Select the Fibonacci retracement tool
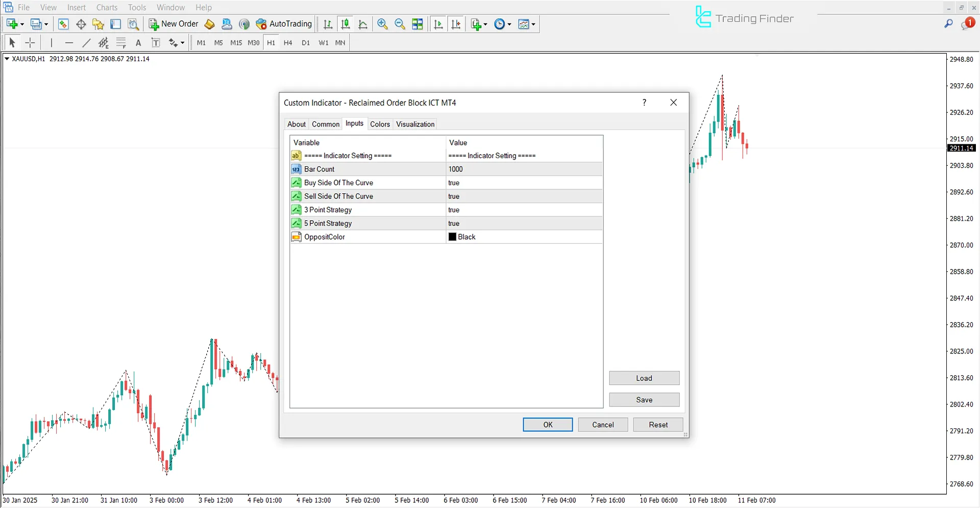This screenshot has height=508, width=980. pos(121,42)
